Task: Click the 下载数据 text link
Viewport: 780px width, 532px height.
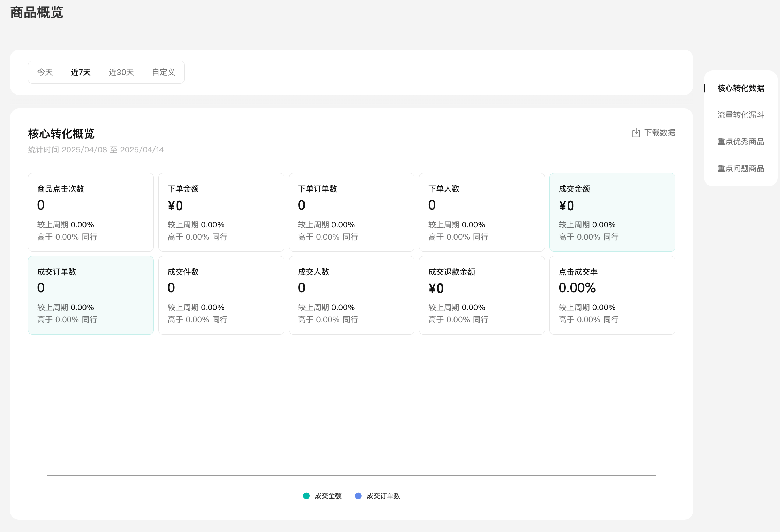Action: [659, 133]
